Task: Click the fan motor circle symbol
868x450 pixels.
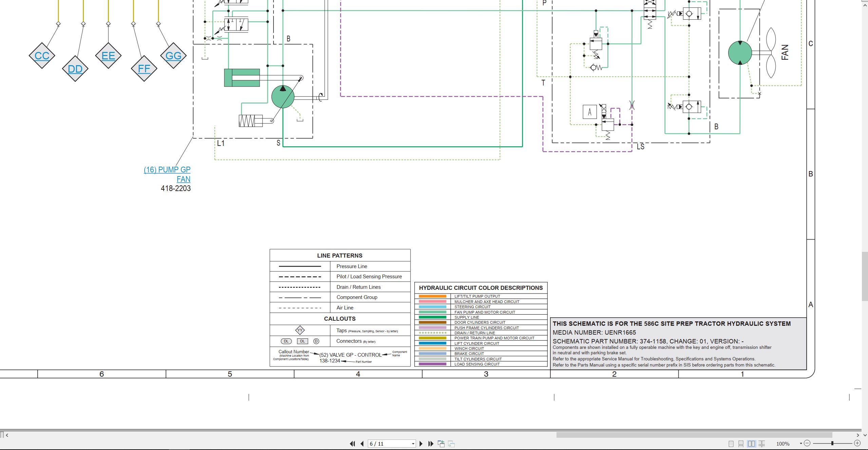Action: click(x=740, y=53)
